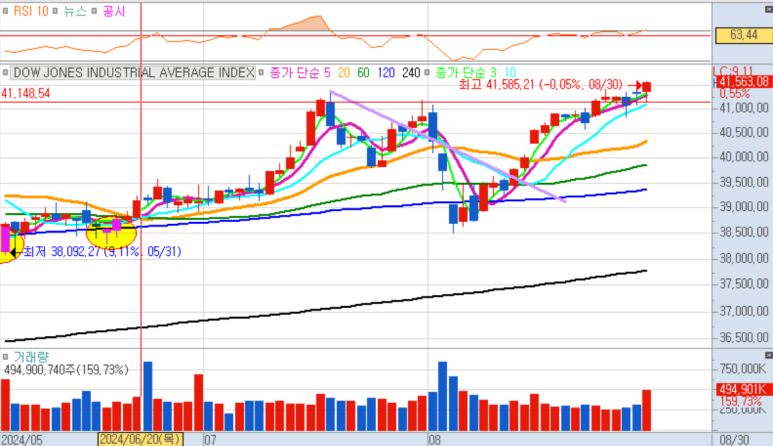Click the small square marker before RSI 10

(x=5, y=11)
